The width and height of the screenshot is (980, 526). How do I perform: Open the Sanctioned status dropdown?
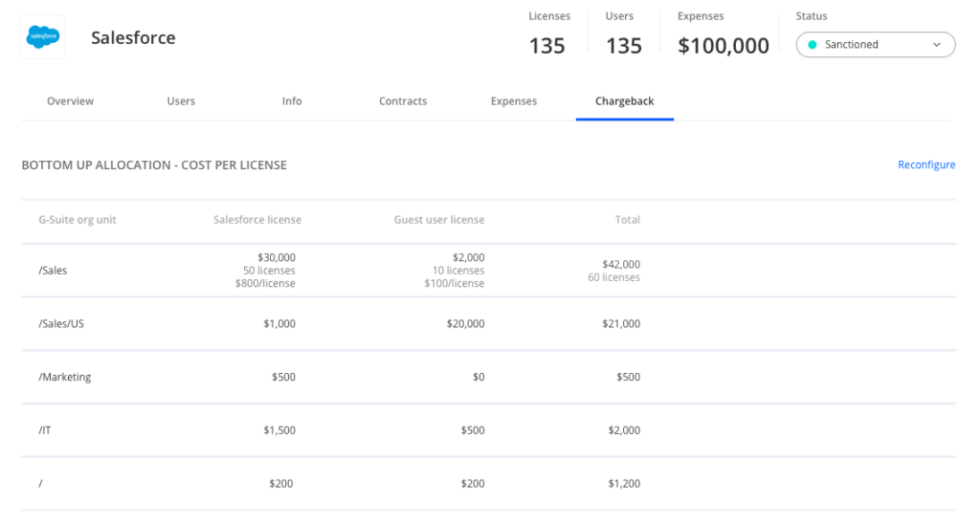pos(875,44)
